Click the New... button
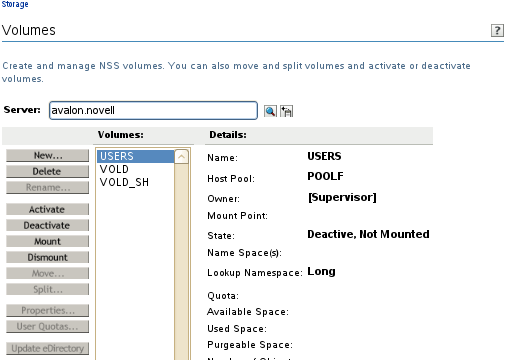Screen dimensions: 505x360 click(48, 155)
